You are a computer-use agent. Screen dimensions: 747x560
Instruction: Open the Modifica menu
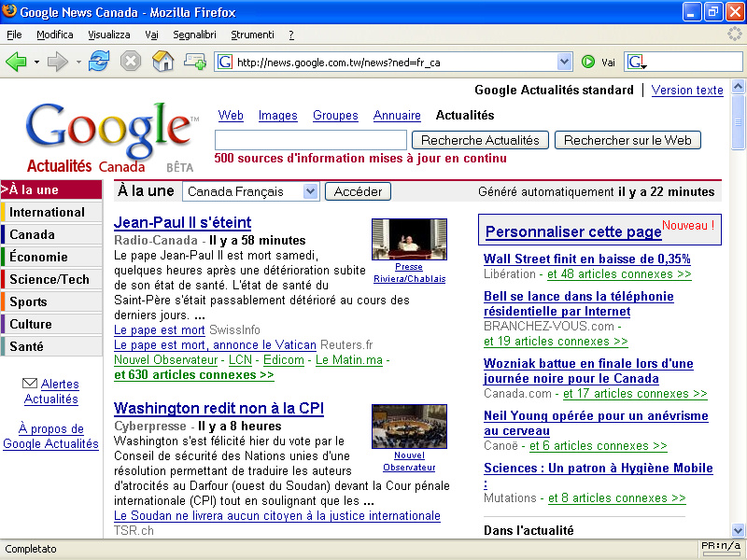55,35
